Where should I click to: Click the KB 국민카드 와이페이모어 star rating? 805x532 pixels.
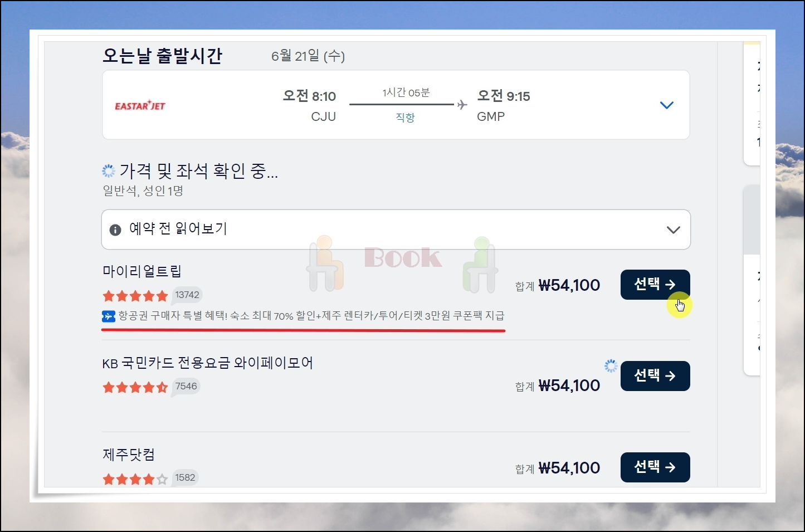(x=135, y=387)
